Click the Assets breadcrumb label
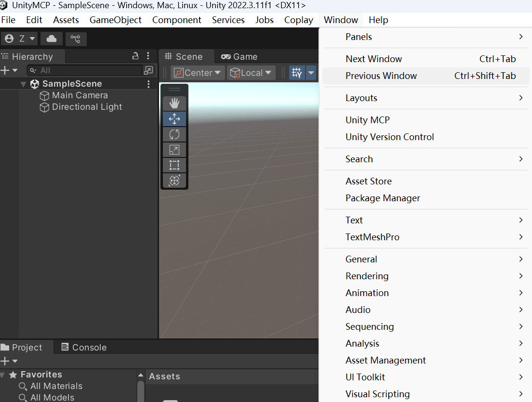Screen dimensions: 532x402 point(164,376)
